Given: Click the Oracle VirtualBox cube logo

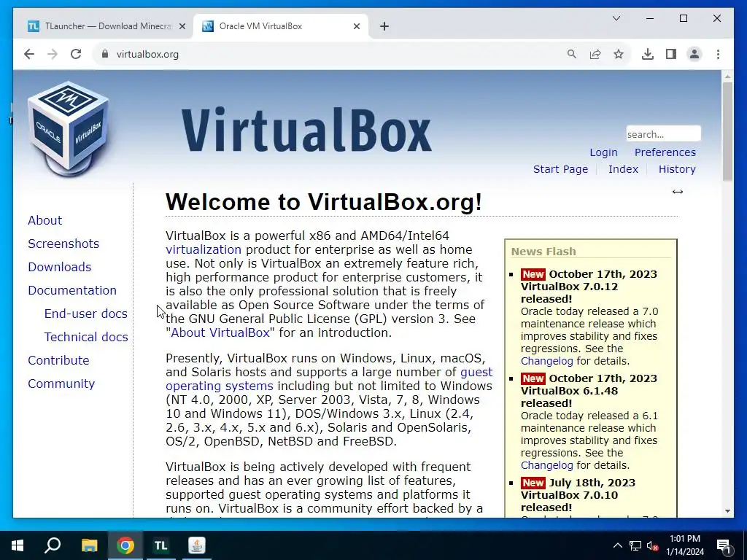Looking at the screenshot, I should pos(68,128).
